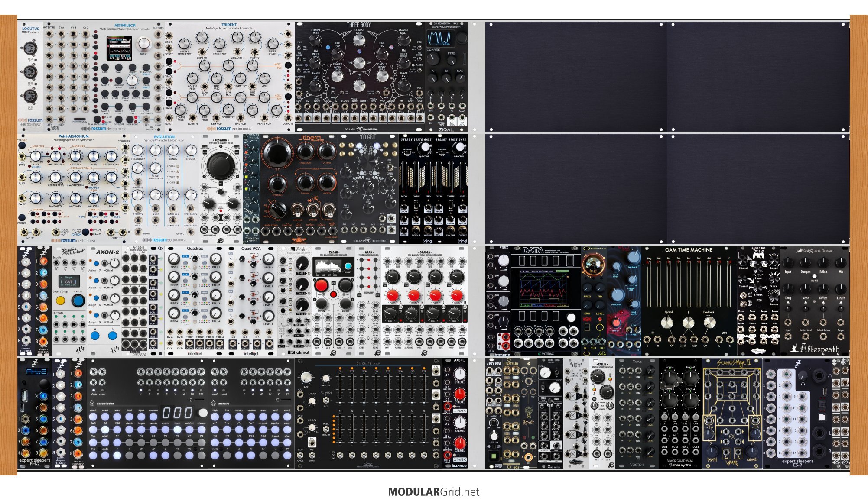The width and height of the screenshot is (868, 501).
Task: Flip the Jtinera attitude toggle switch
Action: click(x=313, y=210)
